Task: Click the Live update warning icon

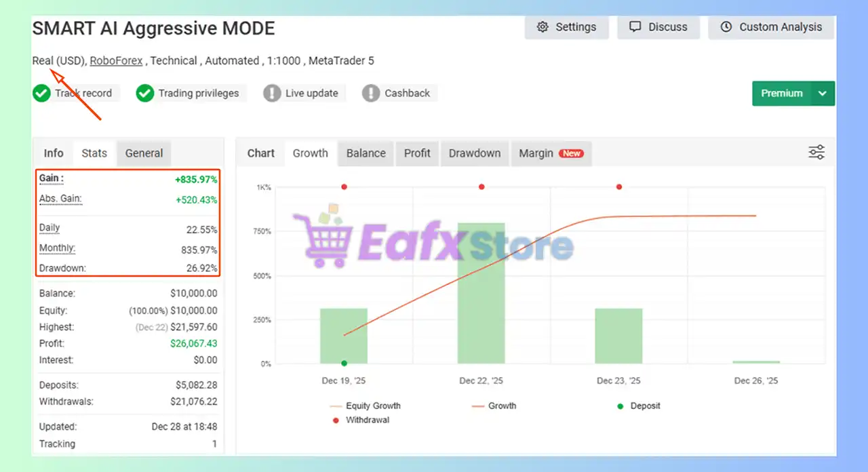Action: click(x=272, y=94)
